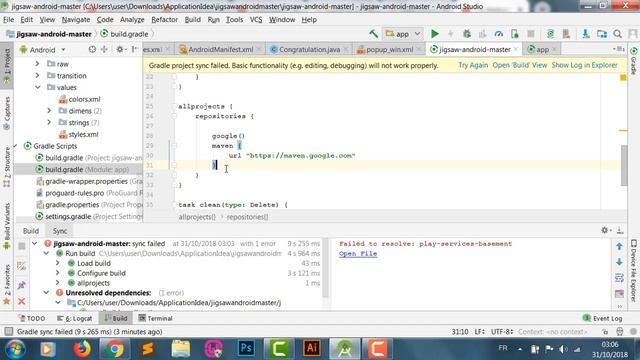Image resolution: width=640 pixels, height=360 pixels.
Task: Click the editor vertical scrollbar
Action: pos(624,165)
